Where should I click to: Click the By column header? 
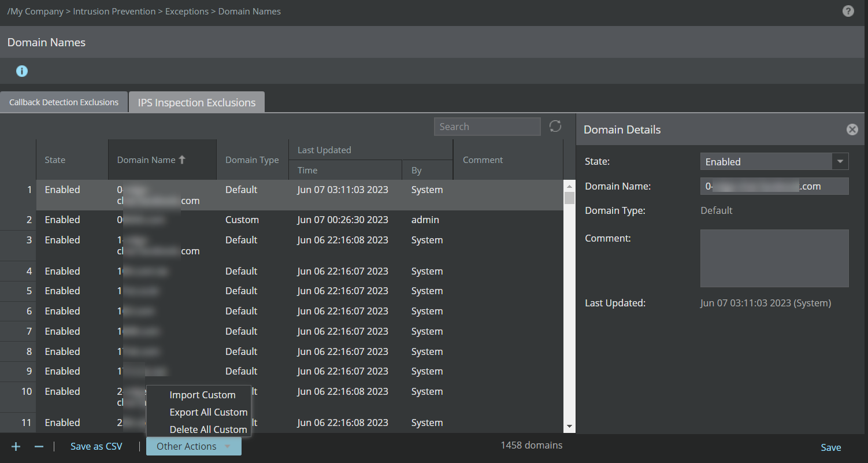click(427, 170)
